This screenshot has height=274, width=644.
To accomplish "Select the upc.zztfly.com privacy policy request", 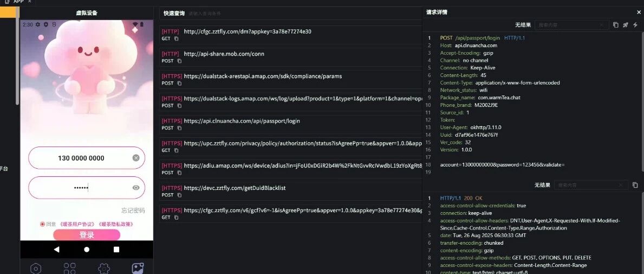I will (291, 146).
